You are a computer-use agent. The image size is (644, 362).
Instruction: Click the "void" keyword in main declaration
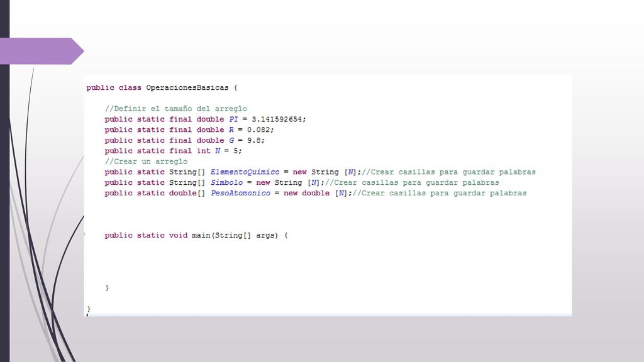[x=178, y=235]
